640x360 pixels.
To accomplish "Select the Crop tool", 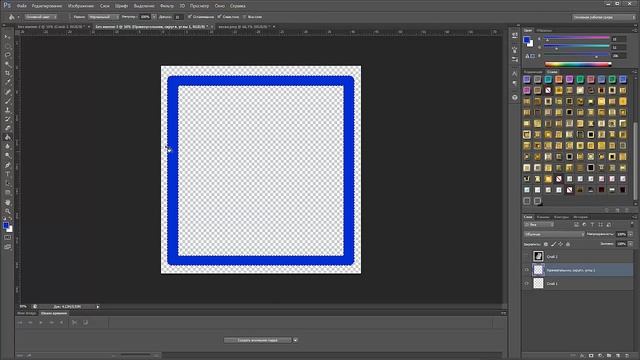I will point(7,73).
